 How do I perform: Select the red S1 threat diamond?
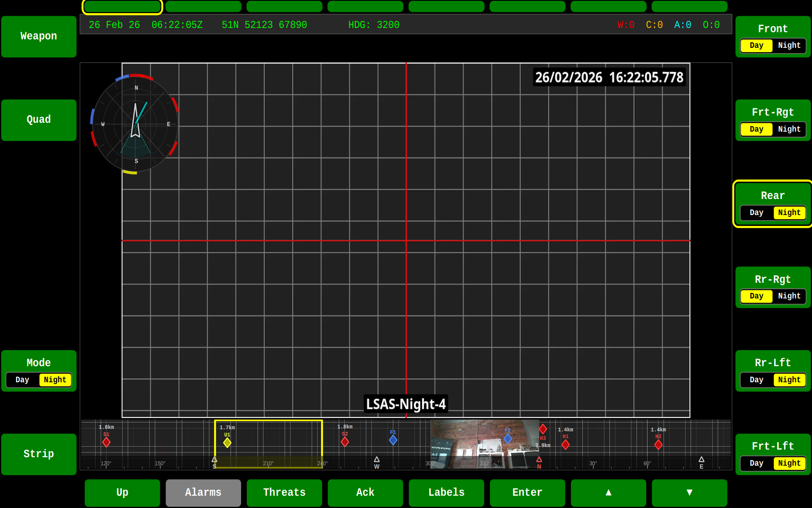(x=106, y=442)
